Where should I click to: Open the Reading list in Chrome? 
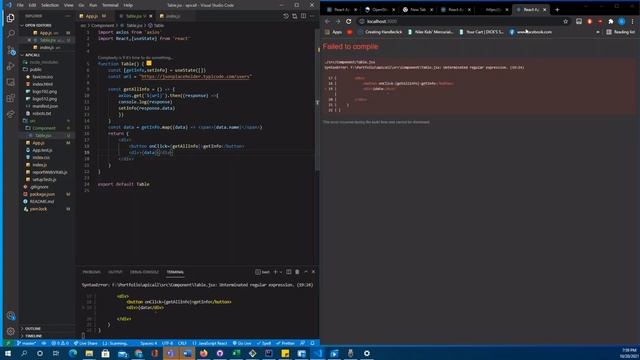point(620,32)
